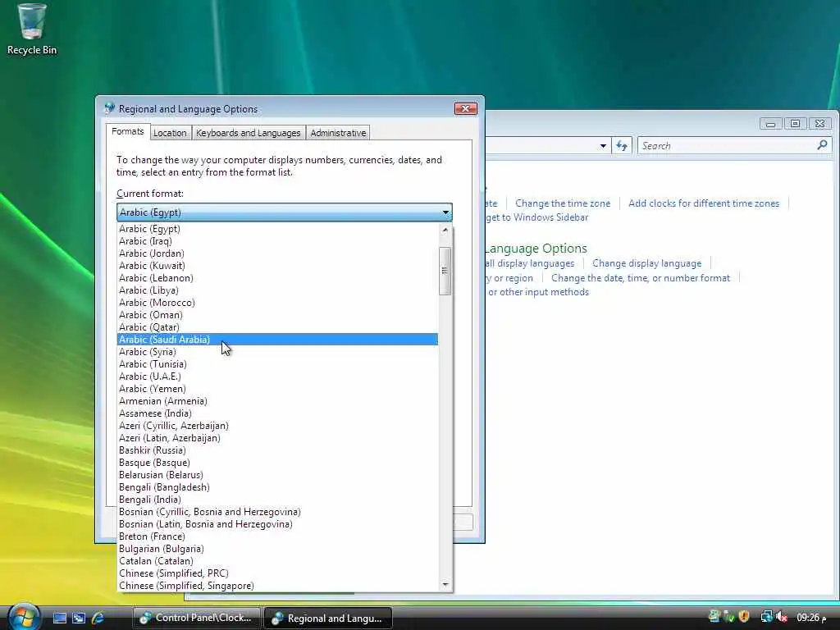Click Show Desktop quick launch icon
Image resolution: width=840 pixels, height=630 pixels.
tap(59, 618)
